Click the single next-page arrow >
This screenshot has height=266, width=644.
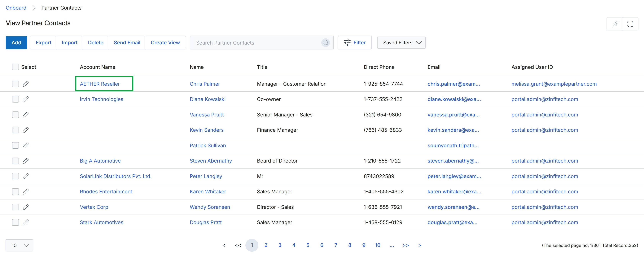tap(420, 245)
